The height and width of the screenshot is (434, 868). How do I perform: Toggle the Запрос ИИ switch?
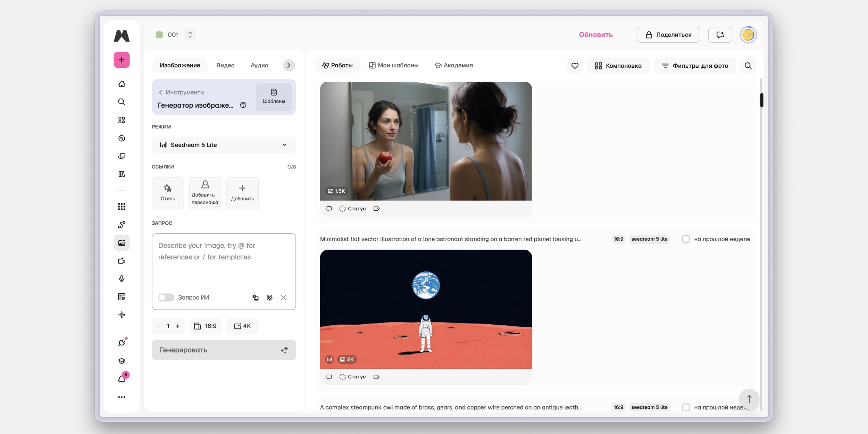[x=166, y=298]
